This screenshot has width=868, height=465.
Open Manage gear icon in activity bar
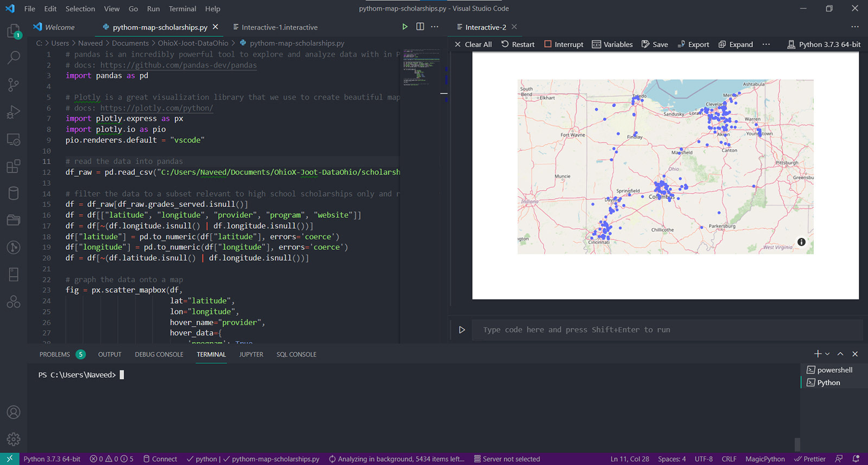tap(14, 439)
